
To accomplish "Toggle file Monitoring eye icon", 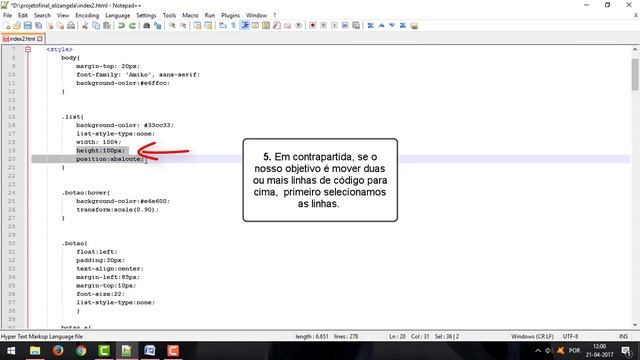I will [x=298, y=25].
